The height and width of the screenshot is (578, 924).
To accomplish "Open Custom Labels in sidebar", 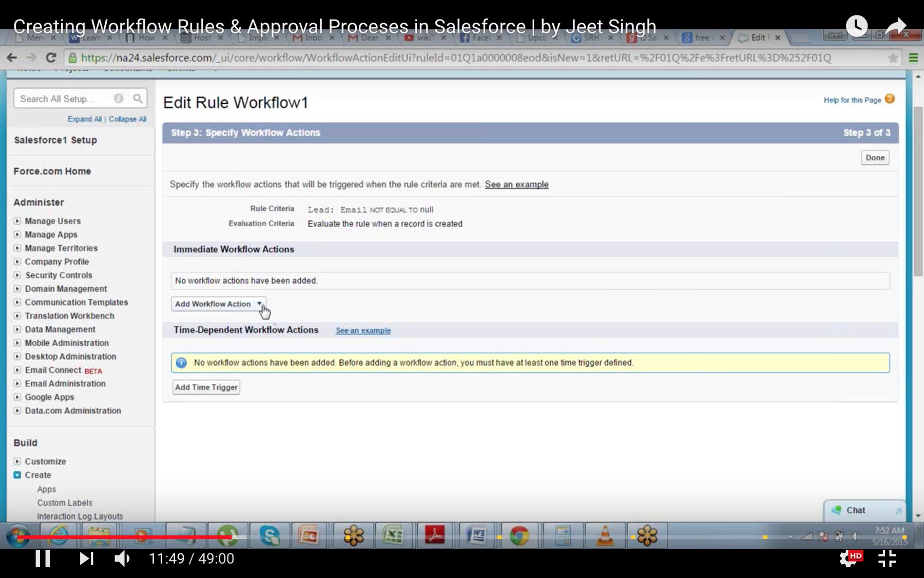I will pyautogui.click(x=65, y=503).
